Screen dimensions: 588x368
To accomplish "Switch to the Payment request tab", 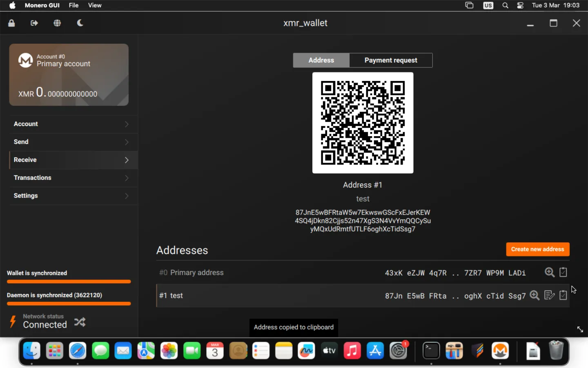I will pos(391,60).
